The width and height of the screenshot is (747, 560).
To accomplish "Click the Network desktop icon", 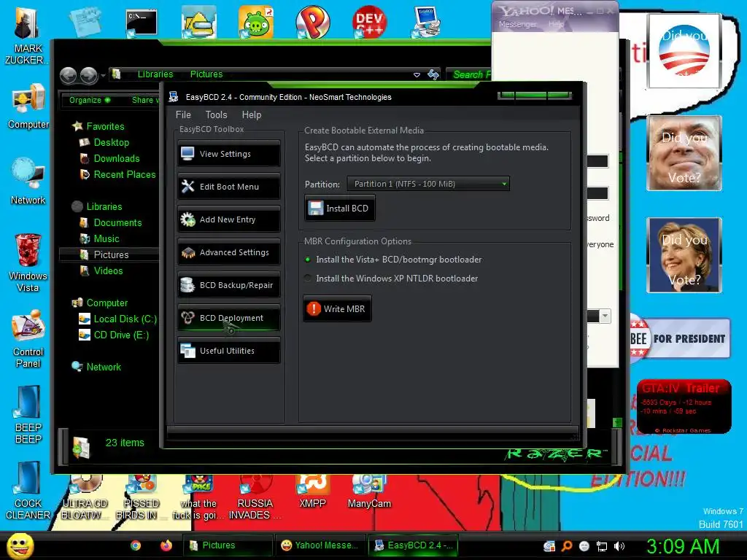I will (28, 182).
